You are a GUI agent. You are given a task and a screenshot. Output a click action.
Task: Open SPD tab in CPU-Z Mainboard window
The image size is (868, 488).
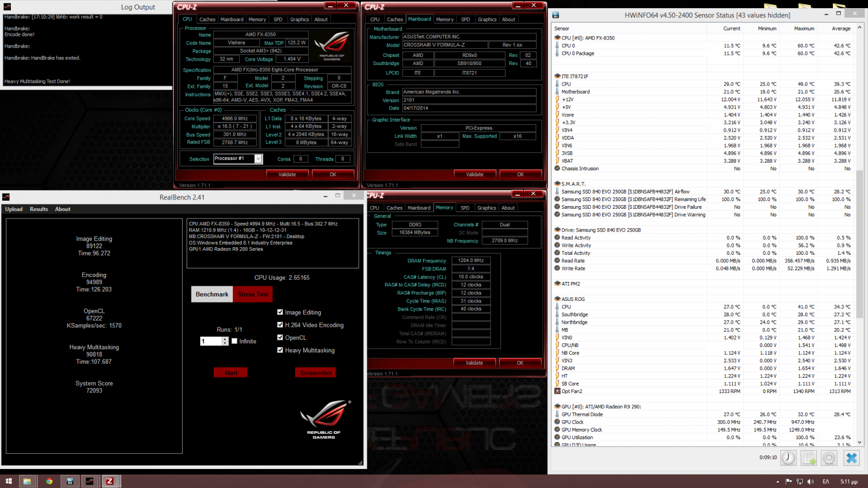[x=465, y=20]
